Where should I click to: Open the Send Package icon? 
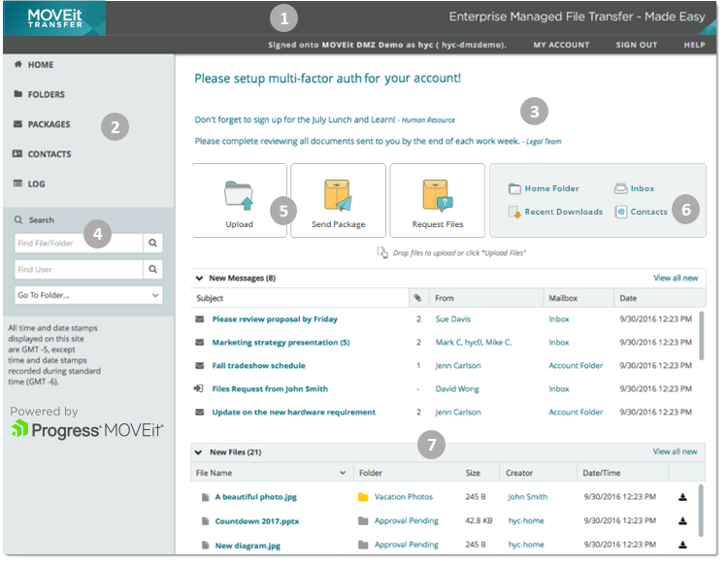[338, 195]
